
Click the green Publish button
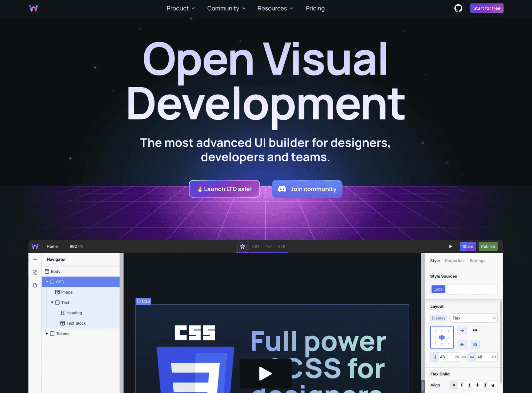[488, 246]
